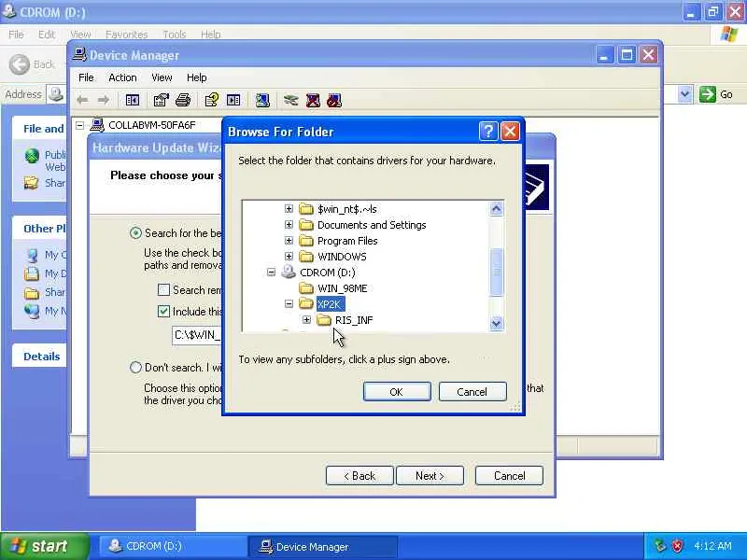Screen dimensions: 747x560
Task: Click the Windows flag logo in CDROM window
Action: pyautogui.click(x=729, y=35)
